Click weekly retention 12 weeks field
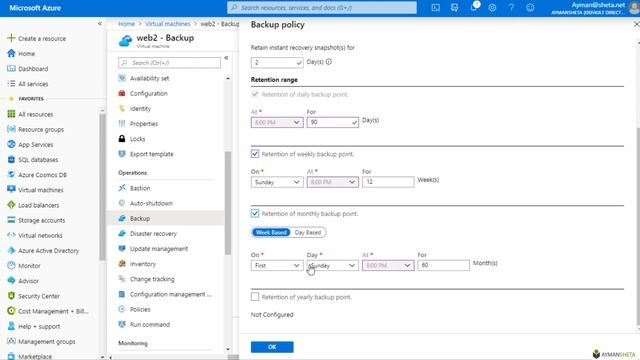This screenshot has height=360, width=640. coord(388,182)
